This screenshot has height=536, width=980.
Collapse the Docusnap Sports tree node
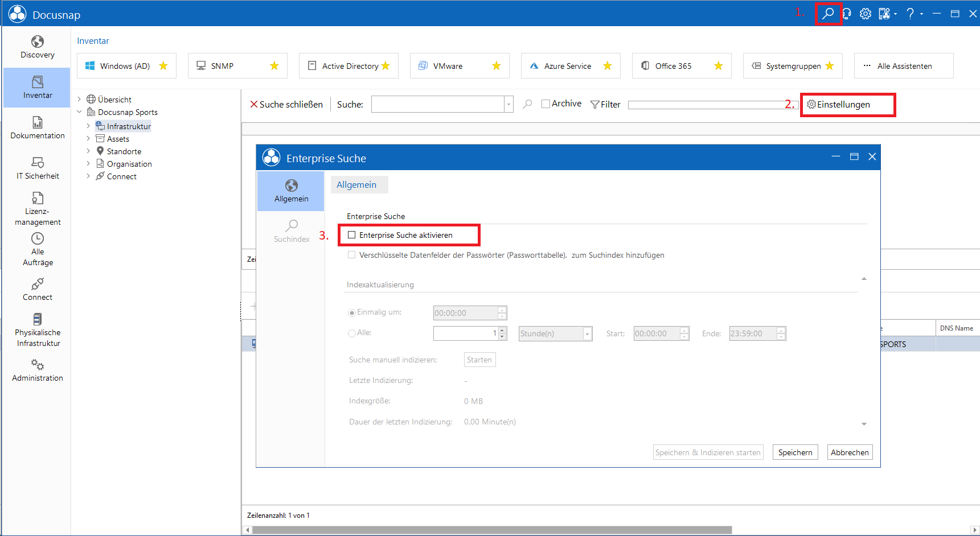[79, 112]
